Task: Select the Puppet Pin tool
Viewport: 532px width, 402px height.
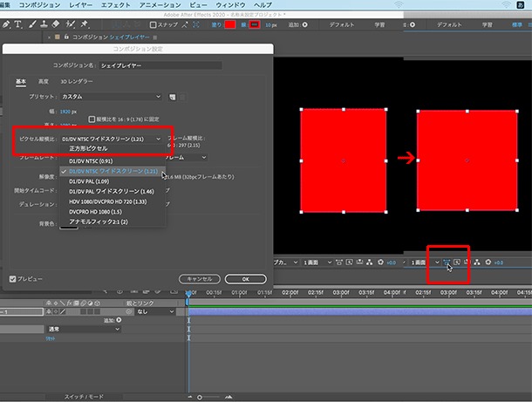Action: pos(84,24)
